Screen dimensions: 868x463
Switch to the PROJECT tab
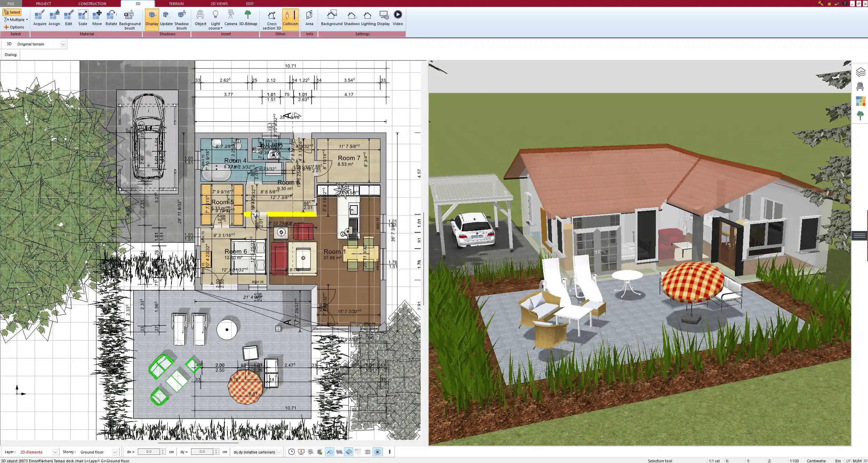tap(43, 3)
